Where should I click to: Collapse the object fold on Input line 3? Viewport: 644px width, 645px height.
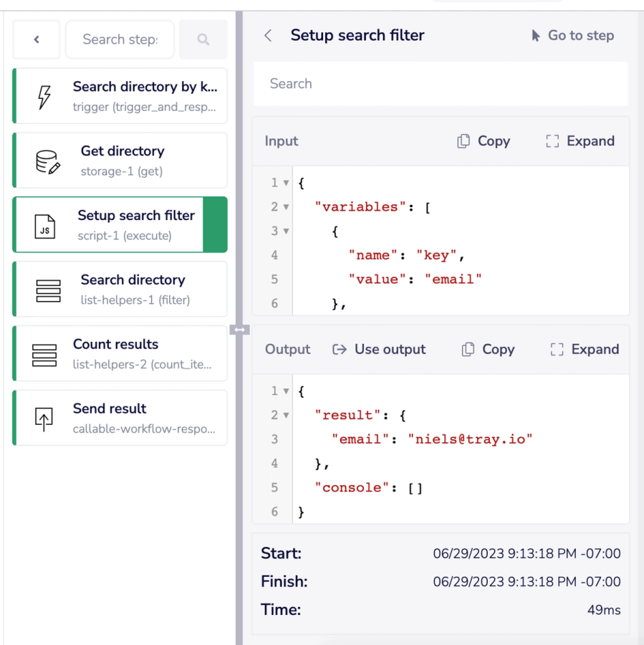coord(286,231)
